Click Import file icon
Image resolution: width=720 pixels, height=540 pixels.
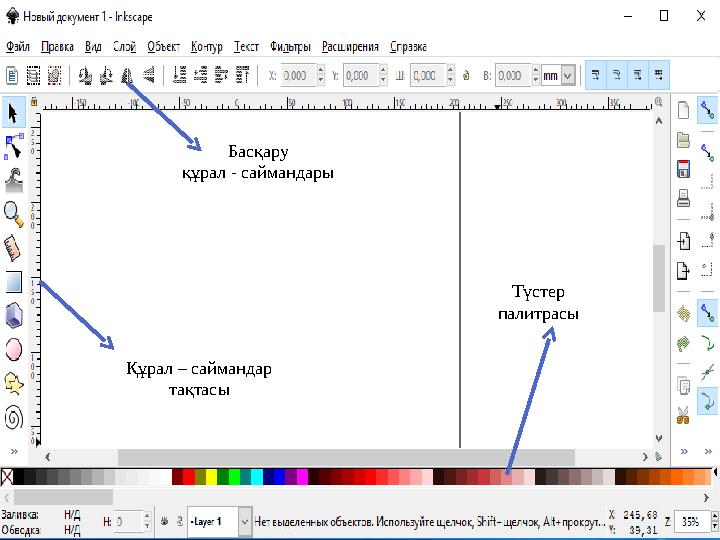coord(684,241)
